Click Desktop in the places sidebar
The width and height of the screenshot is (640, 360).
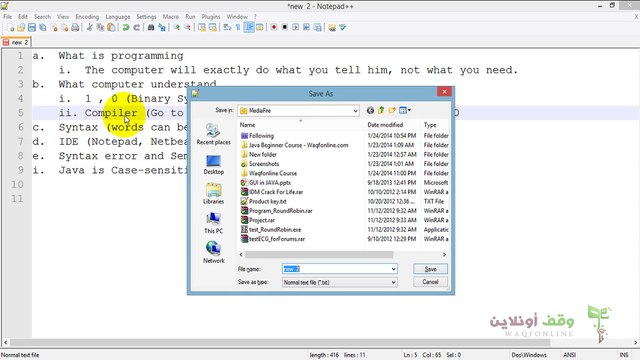pos(213,164)
